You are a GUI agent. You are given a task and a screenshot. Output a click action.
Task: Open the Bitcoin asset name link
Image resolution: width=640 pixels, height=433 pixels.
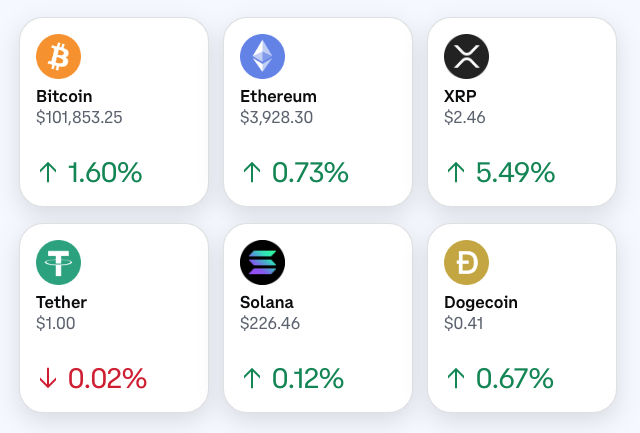pyautogui.click(x=64, y=97)
